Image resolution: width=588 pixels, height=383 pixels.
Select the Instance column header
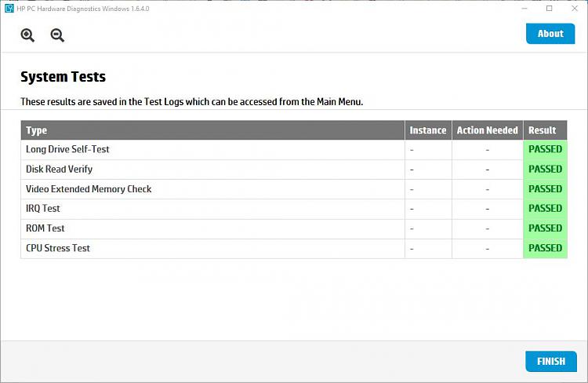pos(428,130)
